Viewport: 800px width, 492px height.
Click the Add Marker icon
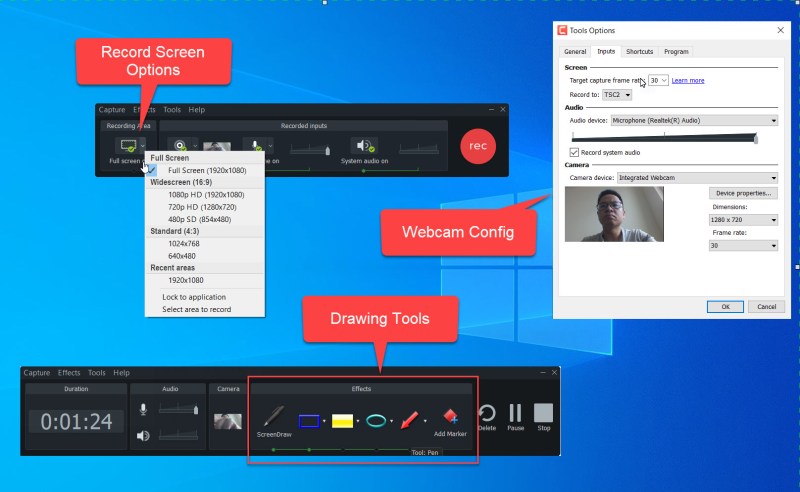(x=449, y=418)
